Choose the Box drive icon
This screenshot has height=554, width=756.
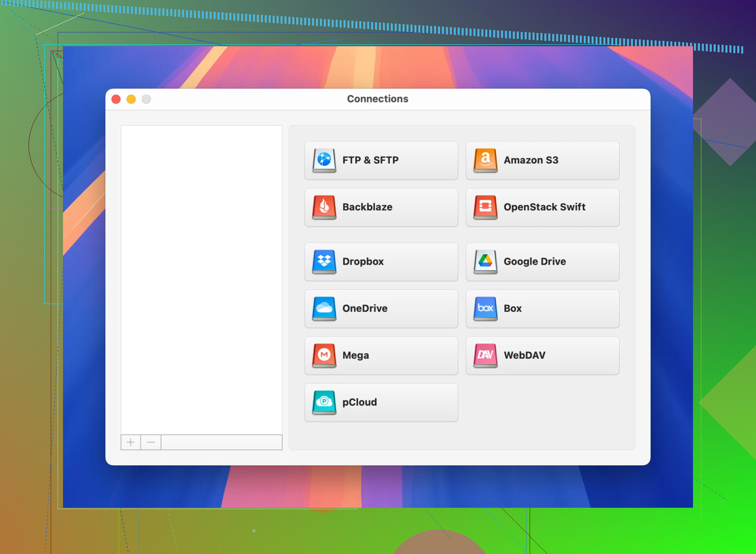(485, 308)
